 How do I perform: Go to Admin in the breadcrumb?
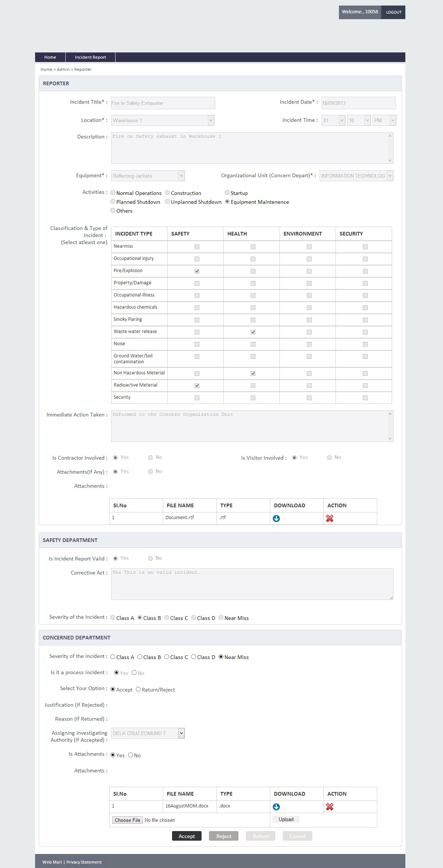[x=63, y=69]
